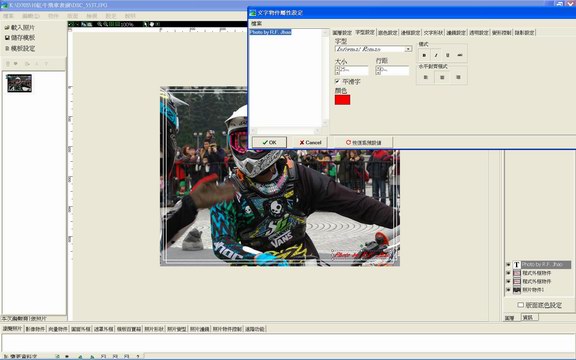Increase the 行距 line spacing stepper
576x360 pixels.
click(x=378, y=68)
